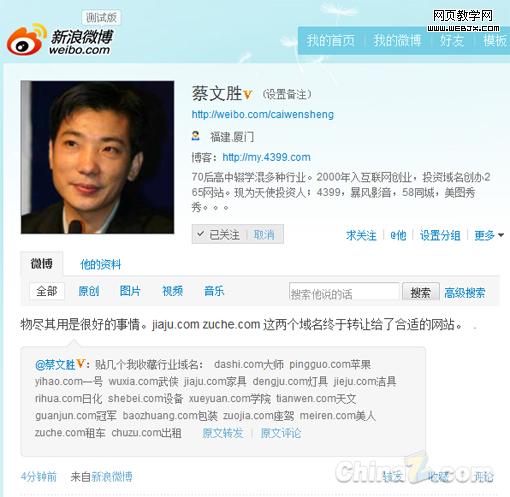Open 蔡文胜's profile photo
The image size is (510, 497).
pos(97,157)
